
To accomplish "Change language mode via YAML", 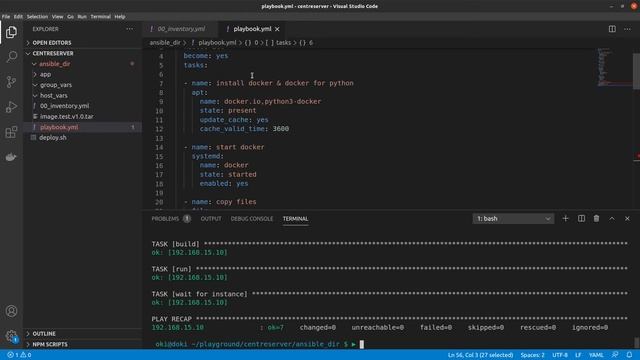I will [x=596, y=355].
